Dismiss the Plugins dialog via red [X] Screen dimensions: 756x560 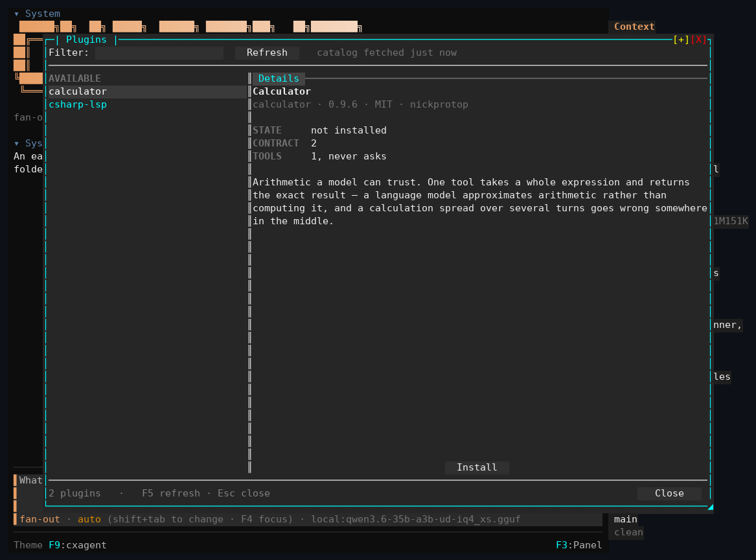click(698, 40)
